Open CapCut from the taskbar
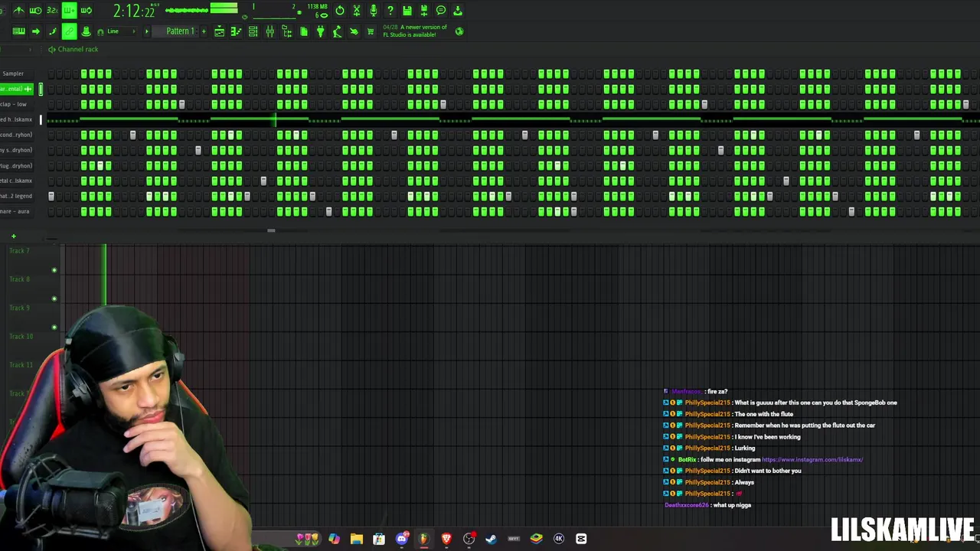The width and height of the screenshot is (980, 551). pyautogui.click(x=581, y=539)
